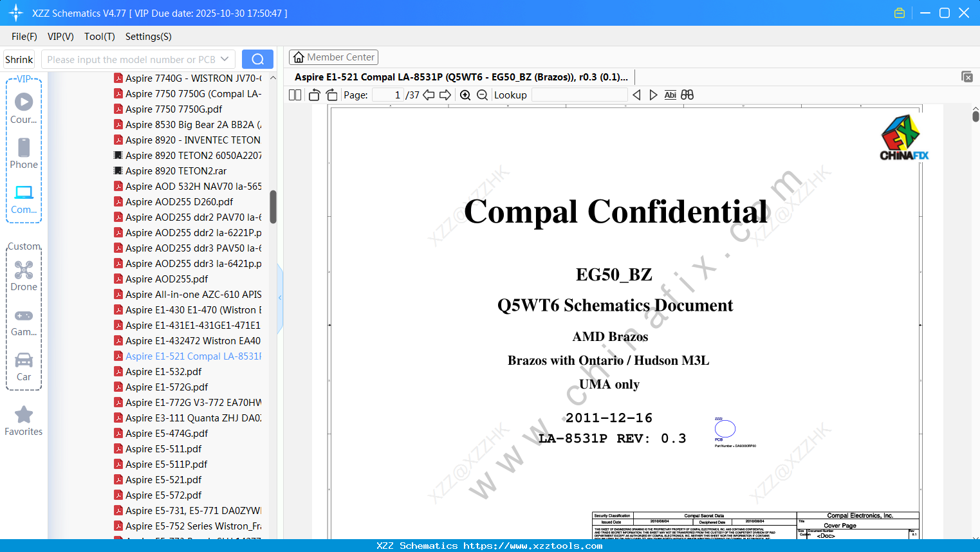Zoom out of the schematic
Viewport: 980px width, 552px height.
click(483, 95)
